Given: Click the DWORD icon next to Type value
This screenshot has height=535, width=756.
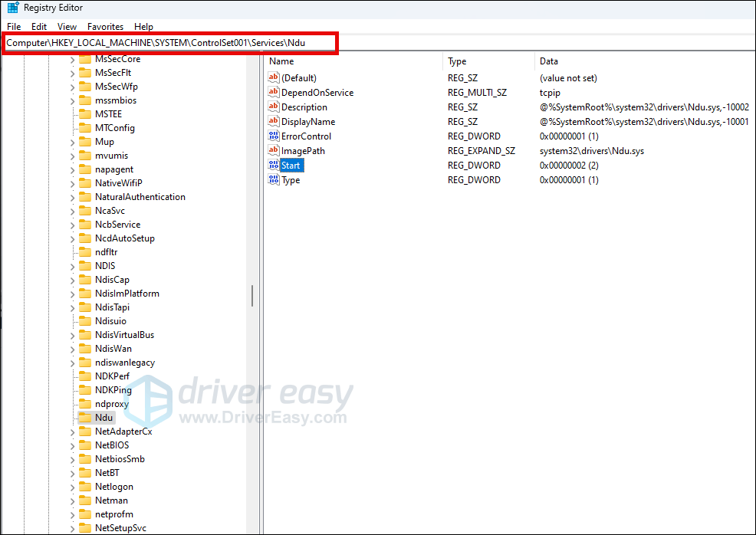Looking at the screenshot, I should coord(273,180).
